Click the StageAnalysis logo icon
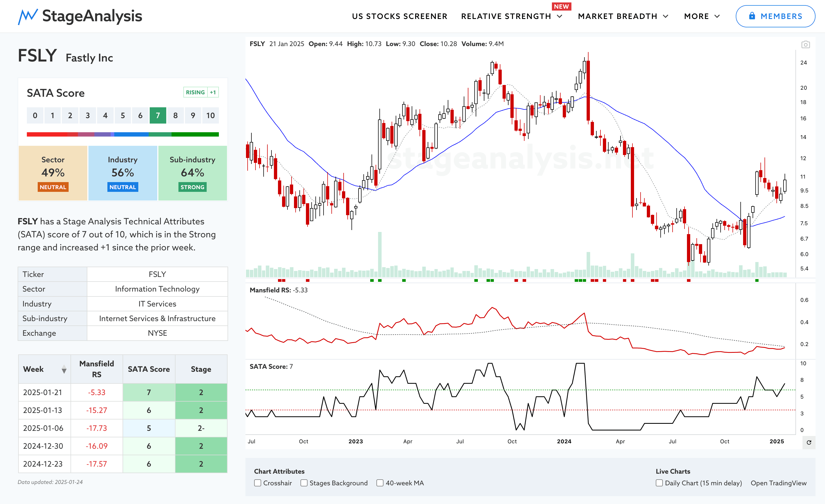825x504 pixels. 27,16
